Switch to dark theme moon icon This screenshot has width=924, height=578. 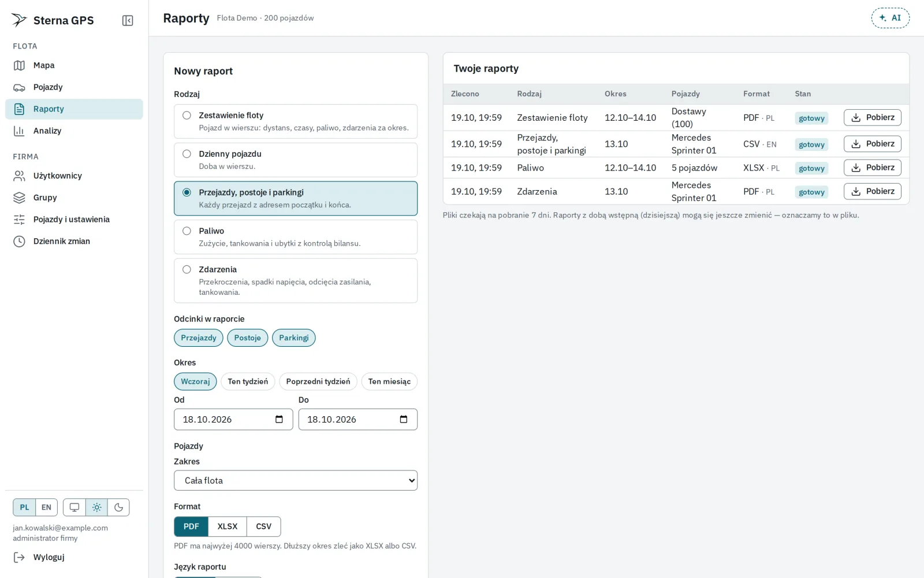(x=118, y=507)
